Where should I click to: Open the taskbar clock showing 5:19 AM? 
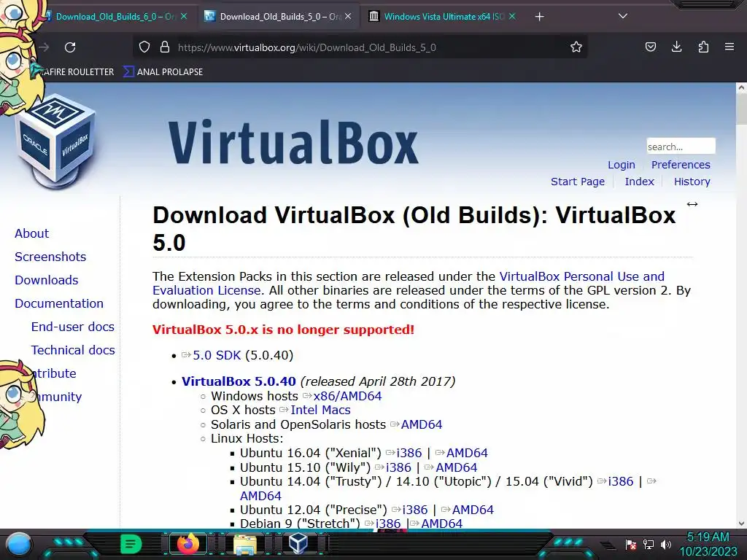point(708,544)
